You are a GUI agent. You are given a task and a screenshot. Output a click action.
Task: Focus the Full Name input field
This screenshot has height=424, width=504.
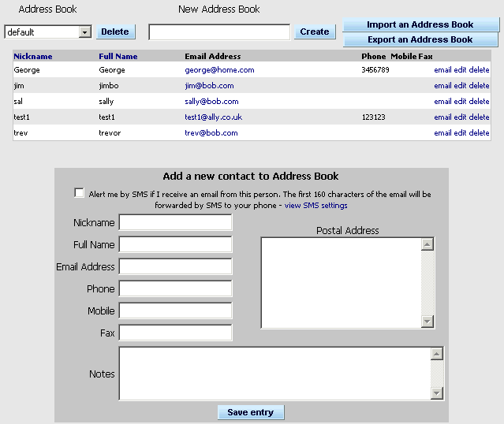[x=176, y=245]
